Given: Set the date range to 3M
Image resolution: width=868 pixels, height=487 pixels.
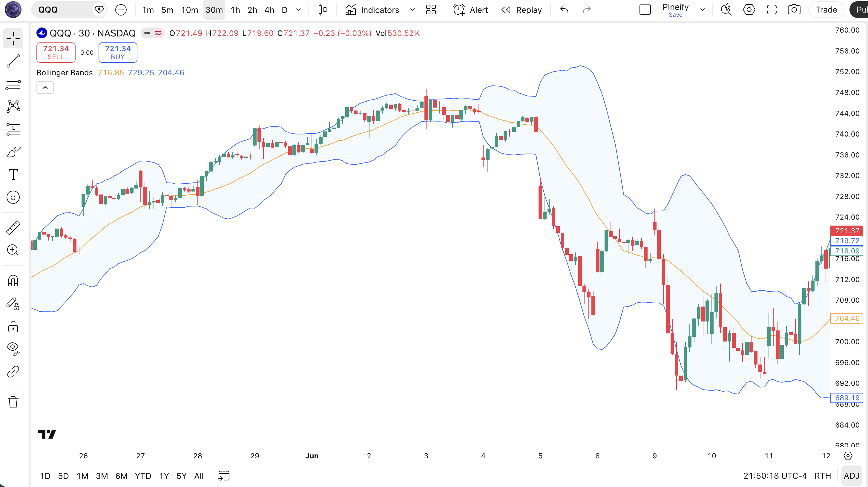Looking at the screenshot, I should coord(102,476).
